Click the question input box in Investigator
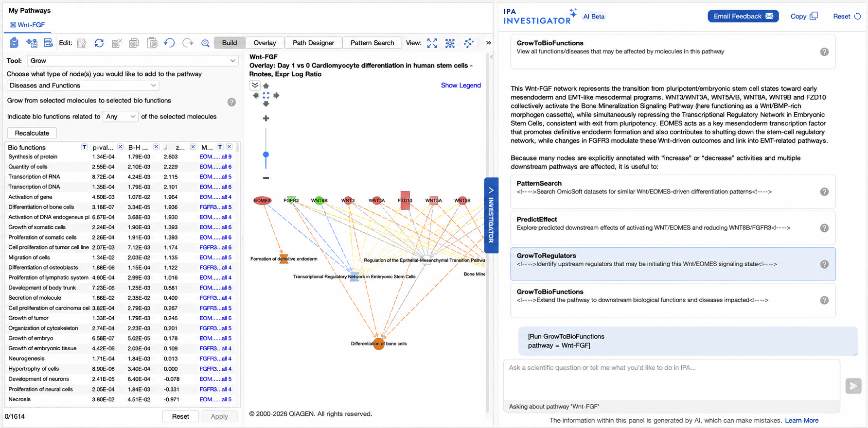The height and width of the screenshot is (428, 868). (x=672, y=381)
